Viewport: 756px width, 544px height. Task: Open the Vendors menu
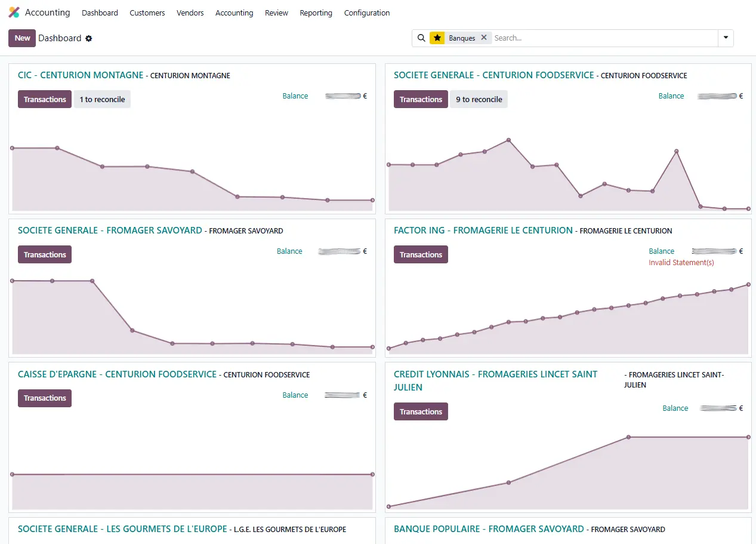coord(190,13)
